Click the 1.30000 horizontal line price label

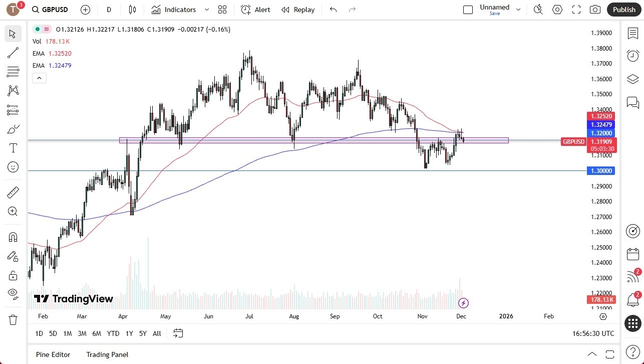coord(600,171)
